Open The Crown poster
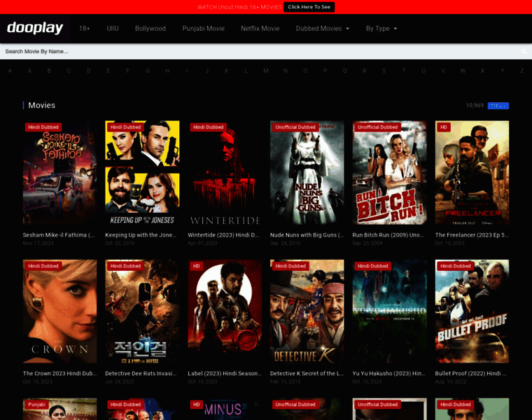Viewport: 532px width, 420px height. 59,311
